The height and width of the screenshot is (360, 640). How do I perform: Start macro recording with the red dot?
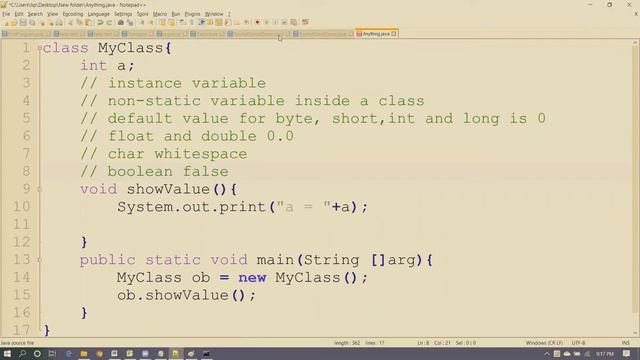(x=257, y=22)
